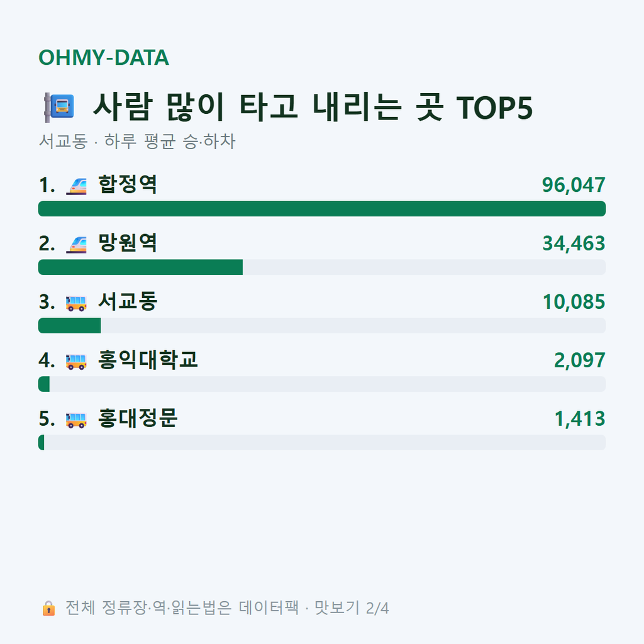Click the lock icon in the footer
Screen dimensions: 644x644
point(48,608)
